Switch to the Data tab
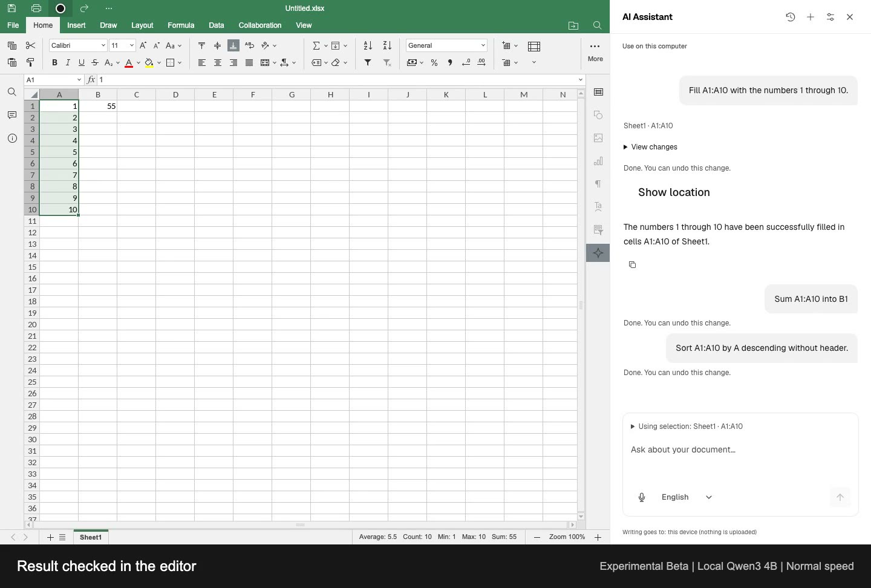The height and width of the screenshot is (588, 871). (217, 25)
